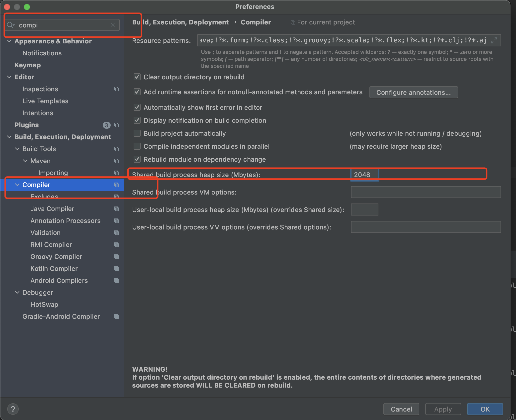
Task: Click the help question mark icon
Action: coord(13,409)
